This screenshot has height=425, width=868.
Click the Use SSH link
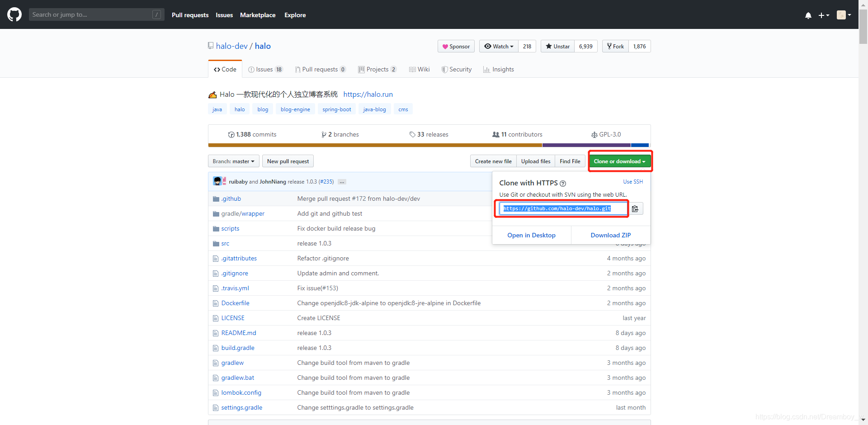pyautogui.click(x=633, y=182)
